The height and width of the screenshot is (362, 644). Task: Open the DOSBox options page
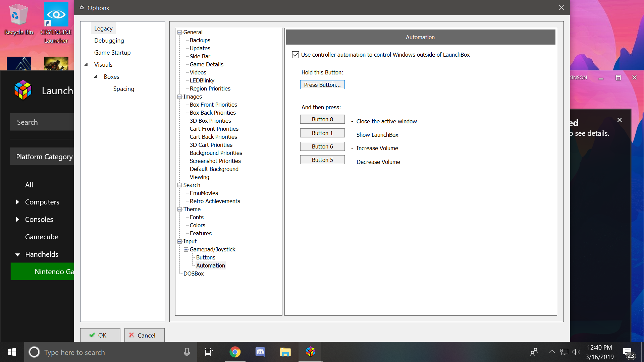point(194,274)
